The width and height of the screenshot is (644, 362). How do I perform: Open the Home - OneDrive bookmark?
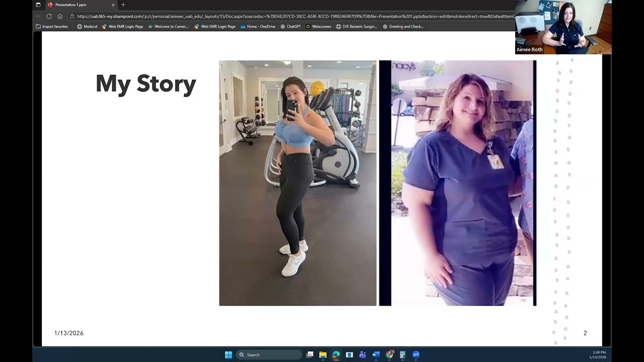[258, 27]
